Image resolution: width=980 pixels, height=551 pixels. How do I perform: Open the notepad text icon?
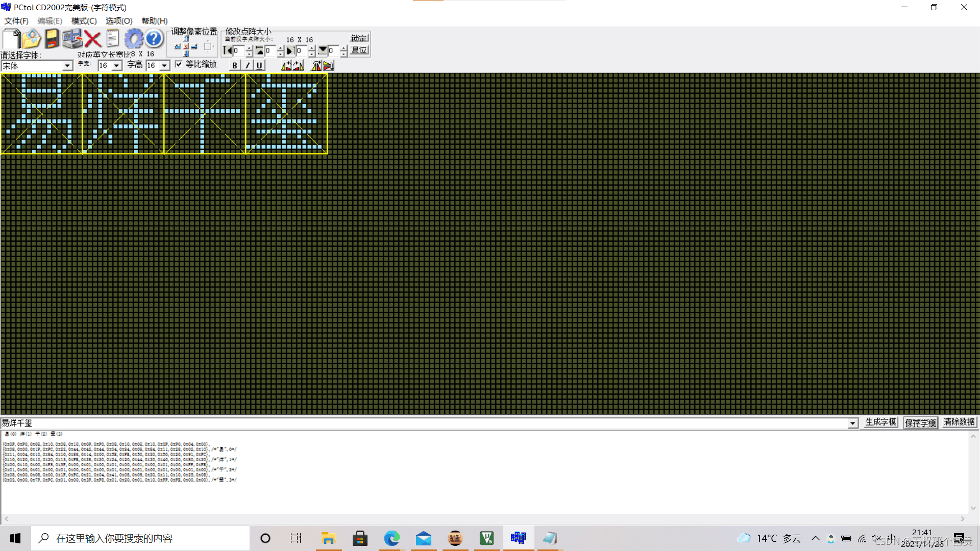113,39
